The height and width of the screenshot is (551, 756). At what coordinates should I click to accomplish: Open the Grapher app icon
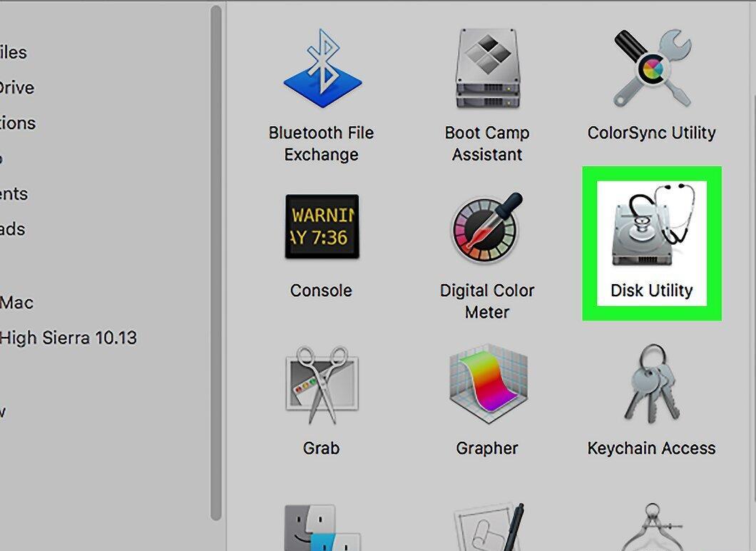488,384
